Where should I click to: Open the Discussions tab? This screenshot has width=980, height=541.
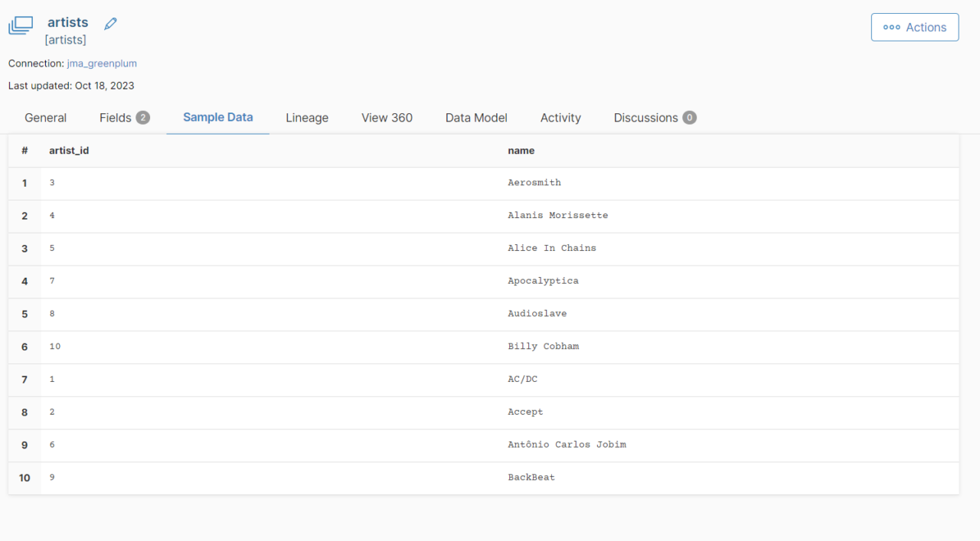click(x=645, y=118)
